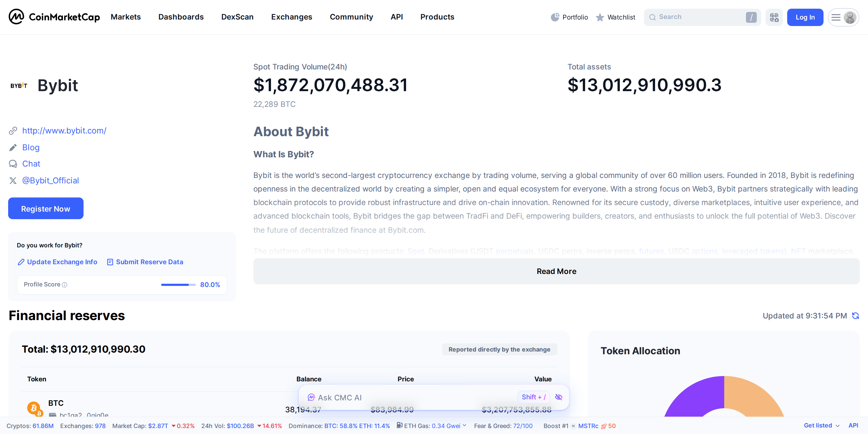Viewport: 868px width, 434px height.
Task: Open the bybit.com website link
Action: click(64, 131)
